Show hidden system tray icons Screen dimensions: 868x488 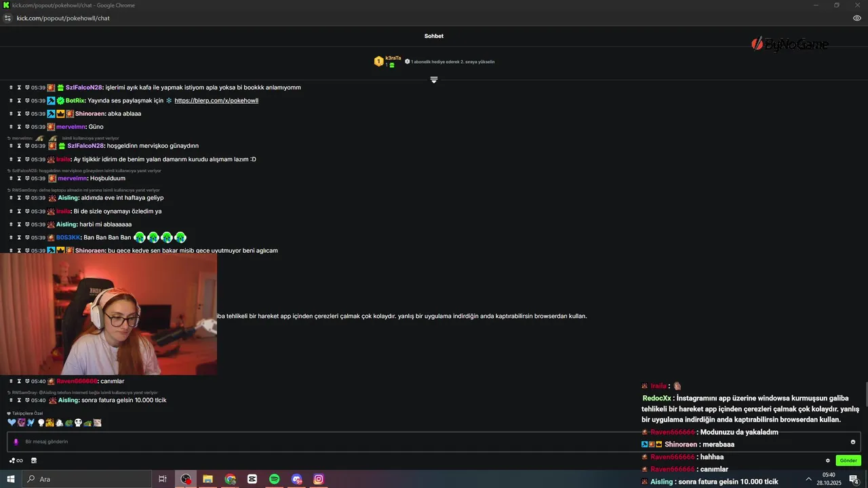808,479
